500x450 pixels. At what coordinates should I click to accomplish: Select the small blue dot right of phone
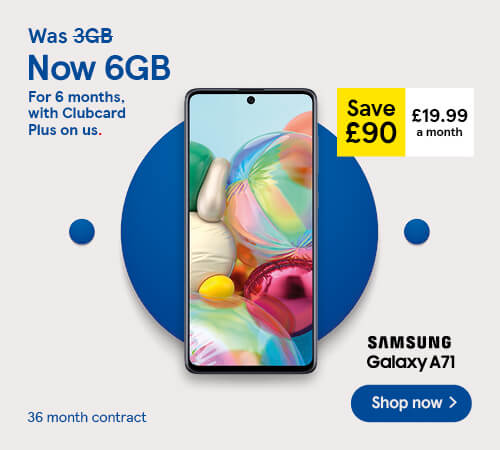click(x=417, y=231)
